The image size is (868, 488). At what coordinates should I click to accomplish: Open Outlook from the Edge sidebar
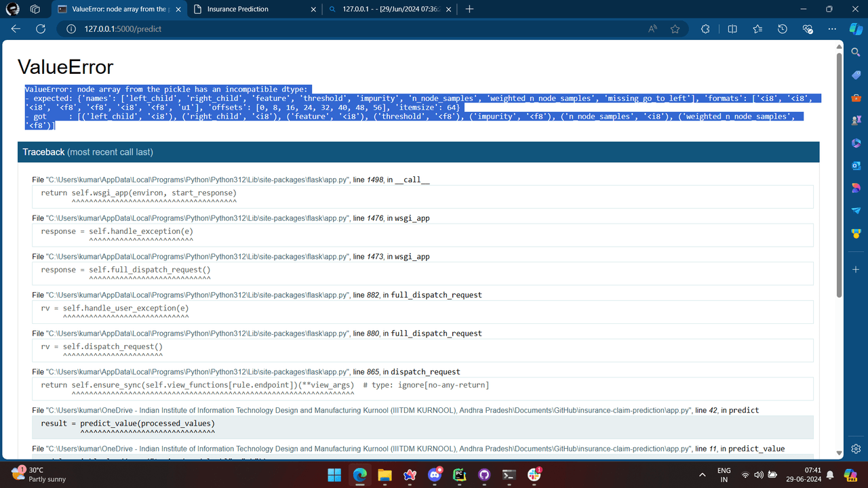click(x=856, y=166)
